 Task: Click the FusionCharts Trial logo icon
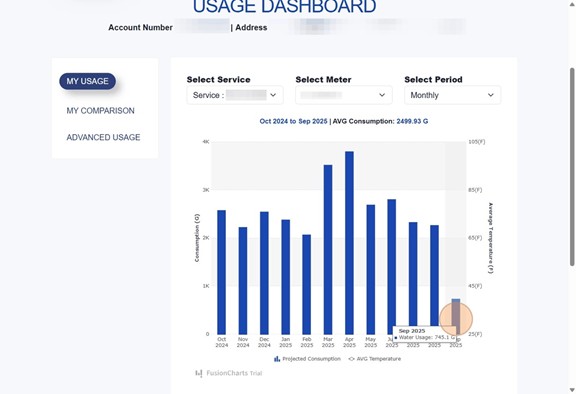click(x=199, y=373)
